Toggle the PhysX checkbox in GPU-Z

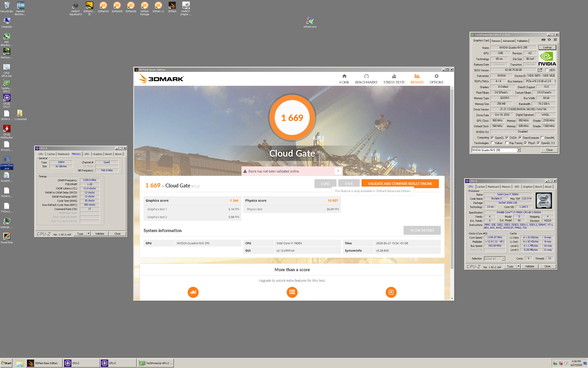pos(526,143)
